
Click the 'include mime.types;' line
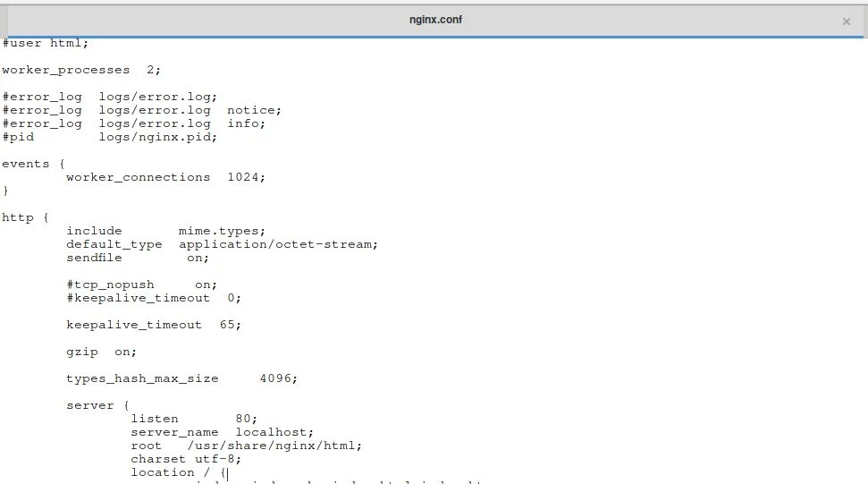pyautogui.click(x=166, y=231)
